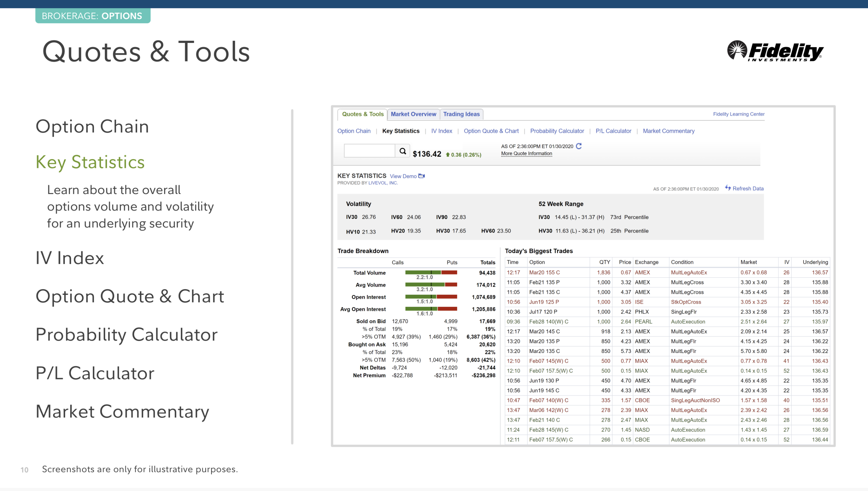Select the Quotes & Tools tab
The height and width of the screenshot is (491, 868).
coord(363,114)
